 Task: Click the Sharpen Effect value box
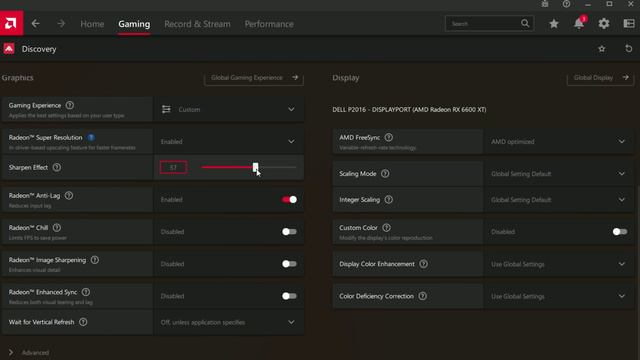173,167
